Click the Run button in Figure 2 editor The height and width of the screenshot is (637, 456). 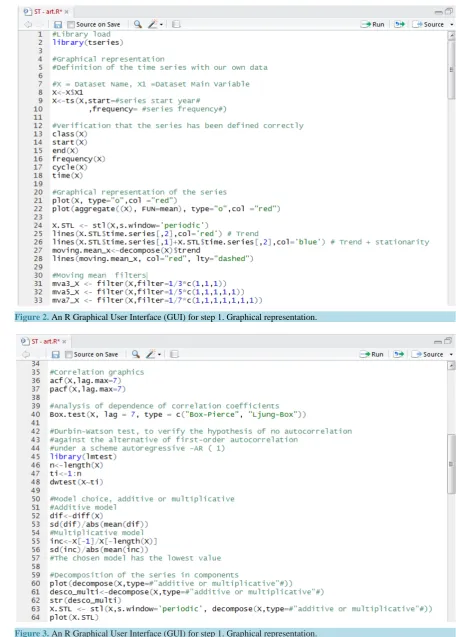pos(373,24)
